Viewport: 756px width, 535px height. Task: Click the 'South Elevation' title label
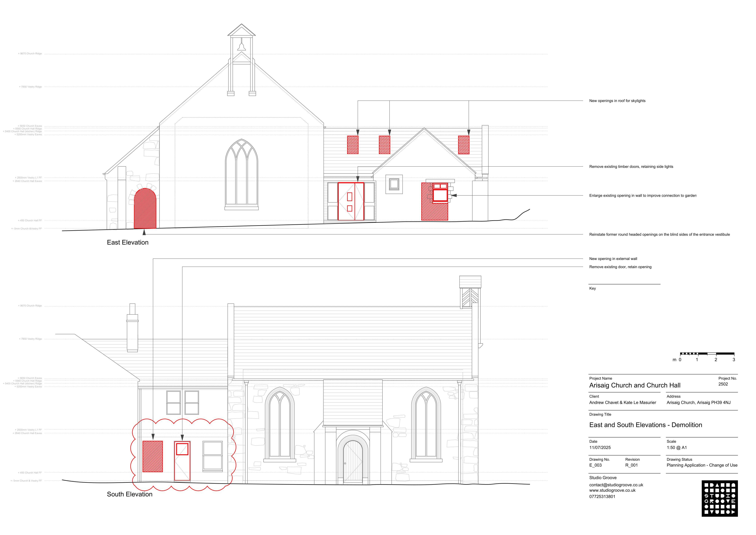(129, 494)
